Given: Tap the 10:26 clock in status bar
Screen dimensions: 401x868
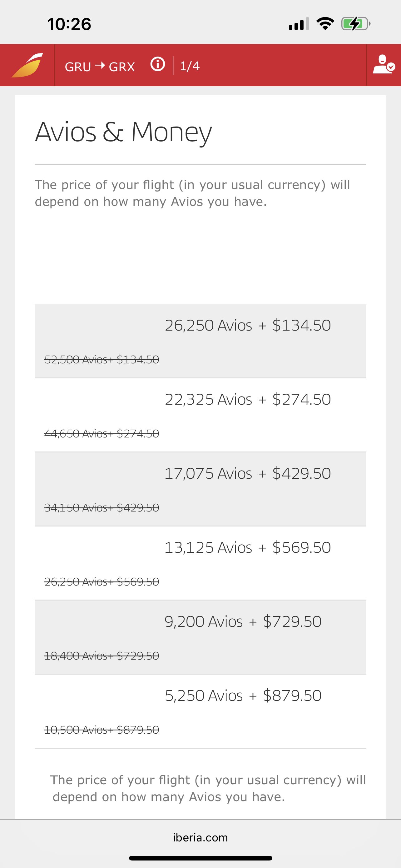Looking at the screenshot, I should point(69,24).
